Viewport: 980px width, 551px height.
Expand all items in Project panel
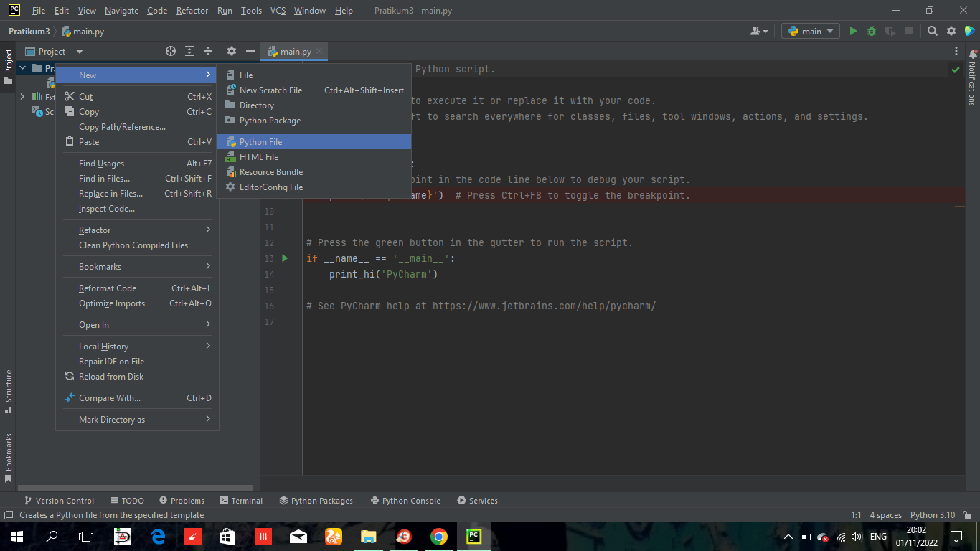click(x=189, y=51)
